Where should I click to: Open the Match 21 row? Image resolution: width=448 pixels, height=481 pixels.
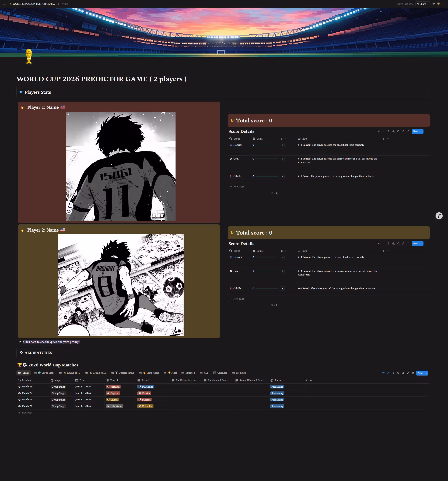click(27, 387)
